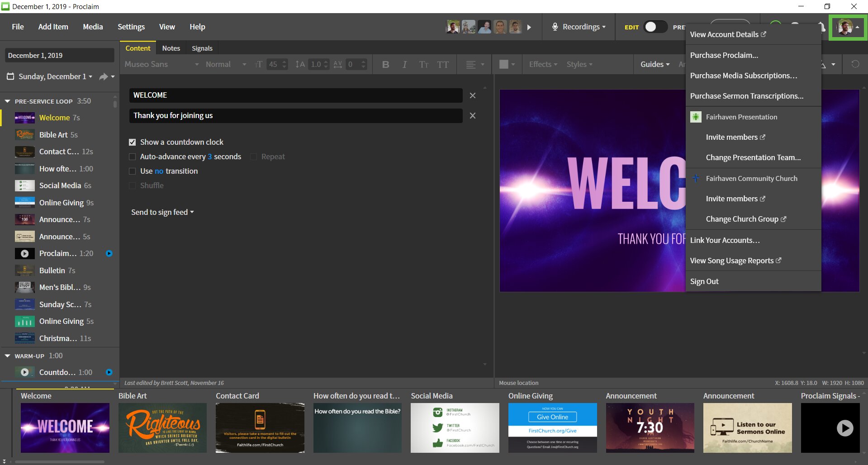Viewport: 868px width, 465px height.
Task: Open Sunday, December 1 date dropdown
Action: (55, 76)
